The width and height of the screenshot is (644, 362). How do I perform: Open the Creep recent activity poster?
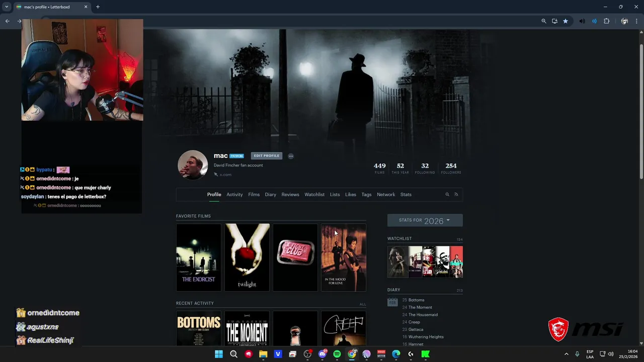(344, 328)
